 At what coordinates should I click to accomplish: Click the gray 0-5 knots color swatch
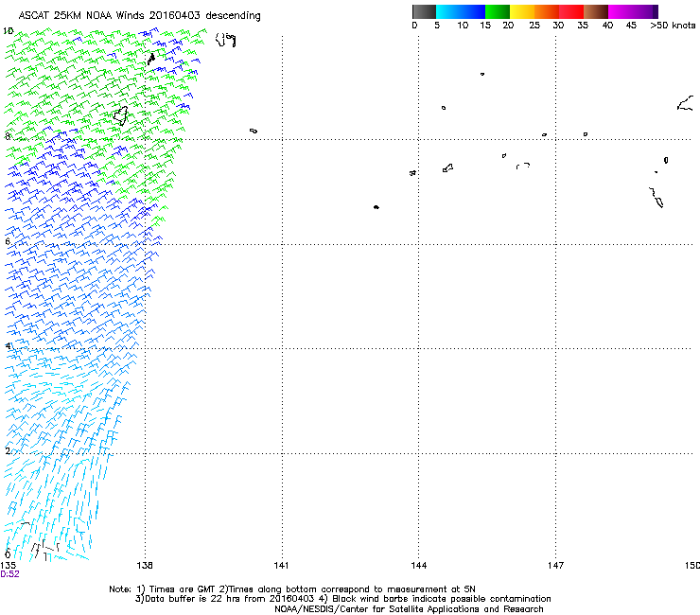pyautogui.click(x=424, y=11)
